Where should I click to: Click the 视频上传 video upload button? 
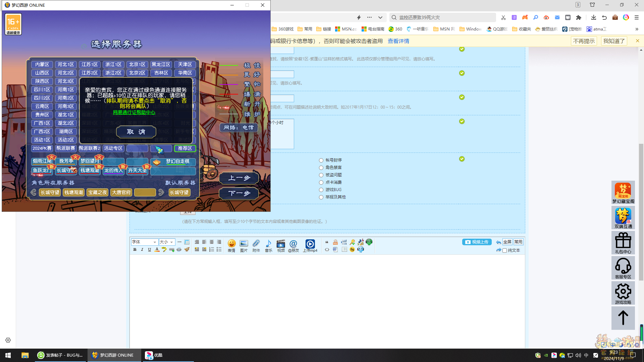pyautogui.click(x=477, y=242)
